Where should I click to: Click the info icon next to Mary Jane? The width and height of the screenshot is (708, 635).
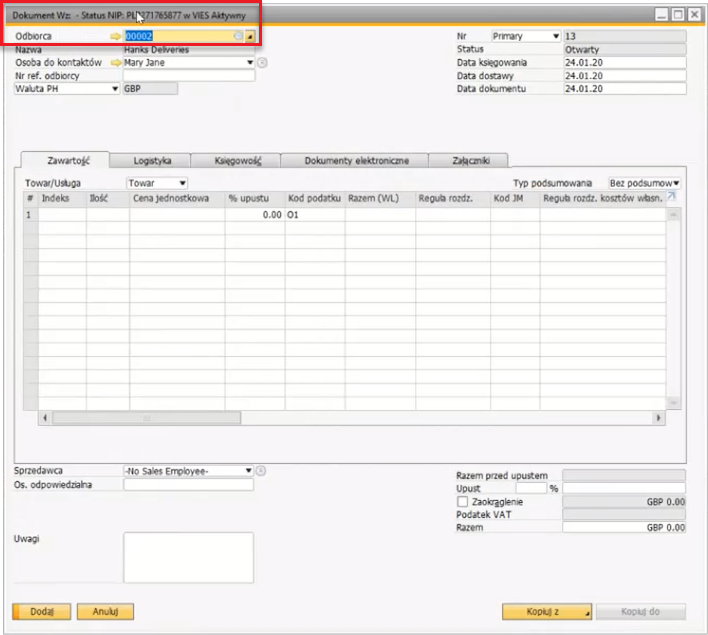click(x=262, y=62)
